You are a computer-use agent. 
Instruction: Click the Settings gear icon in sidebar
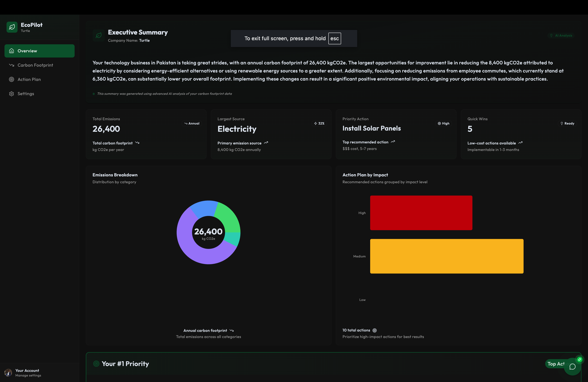[11, 94]
